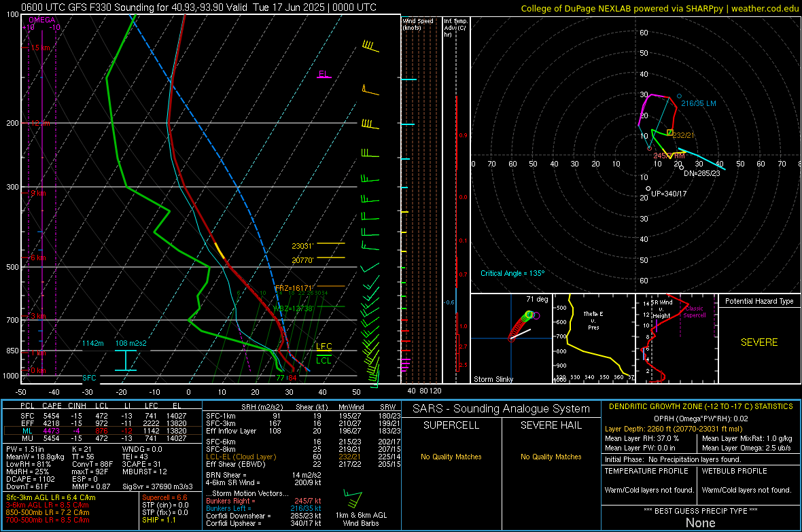802x532 pixels.
Task: Click the best guess precip type None
Action: pyautogui.click(x=700, y=522)
